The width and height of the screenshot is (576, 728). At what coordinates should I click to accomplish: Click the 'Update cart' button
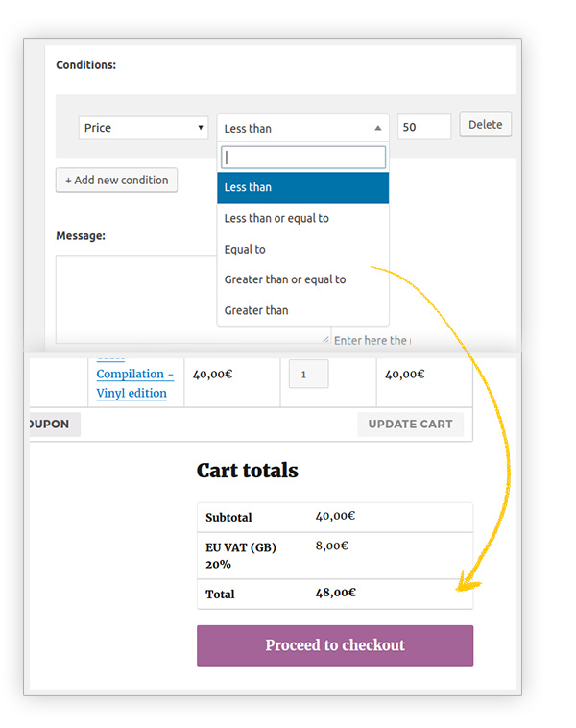pos(410,425)
